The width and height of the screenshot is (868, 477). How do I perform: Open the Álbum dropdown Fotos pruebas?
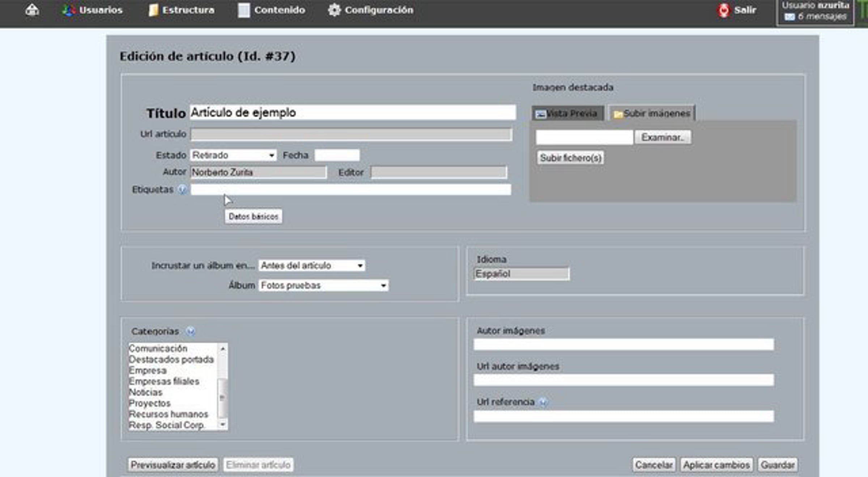coord(323,285)
